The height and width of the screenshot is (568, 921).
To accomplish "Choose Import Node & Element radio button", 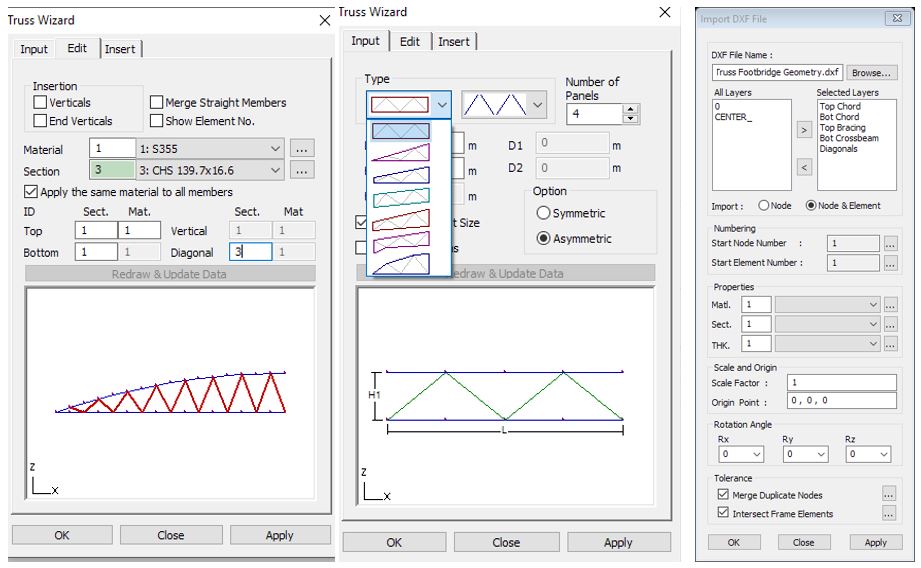I will click(x=811, y=205).
